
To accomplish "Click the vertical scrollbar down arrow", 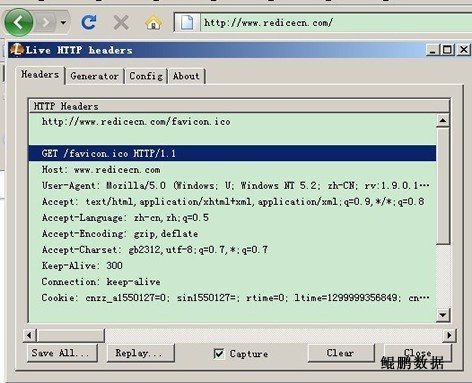I will tap(443, 314).
